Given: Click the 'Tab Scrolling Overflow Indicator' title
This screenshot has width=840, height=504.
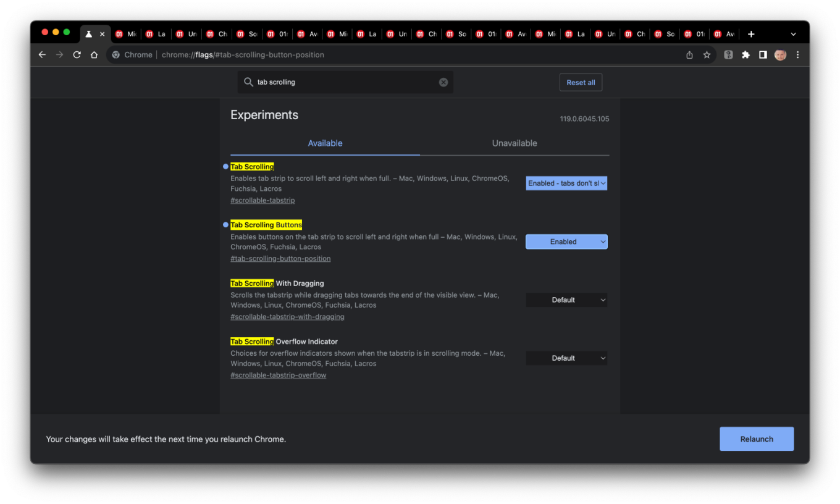Looking at the screenshot, I should (x=284, y=341).
